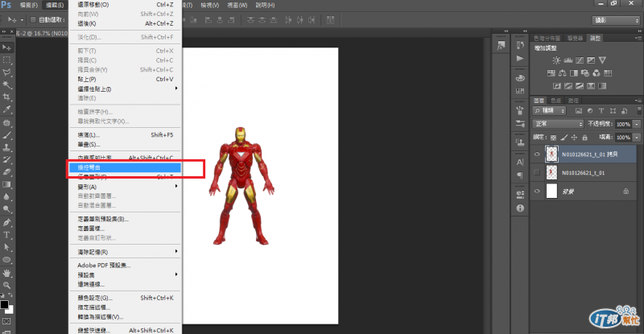Screen dimensions: 644x334
Task: Open the Info panel icon in the dock
Action: coord(518,208)
